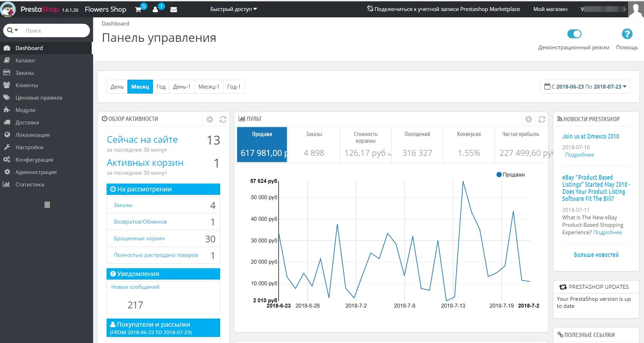The width and height of the screenshot is (644, 343).
Task: Click the clock icon in На рассмотрении header
Action: point(113,189)
